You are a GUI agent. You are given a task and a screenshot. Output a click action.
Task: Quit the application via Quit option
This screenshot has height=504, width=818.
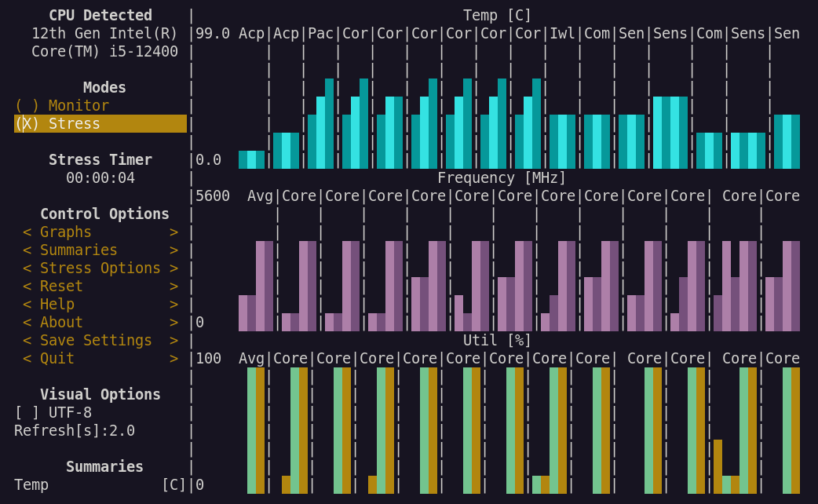click(100, 359)
